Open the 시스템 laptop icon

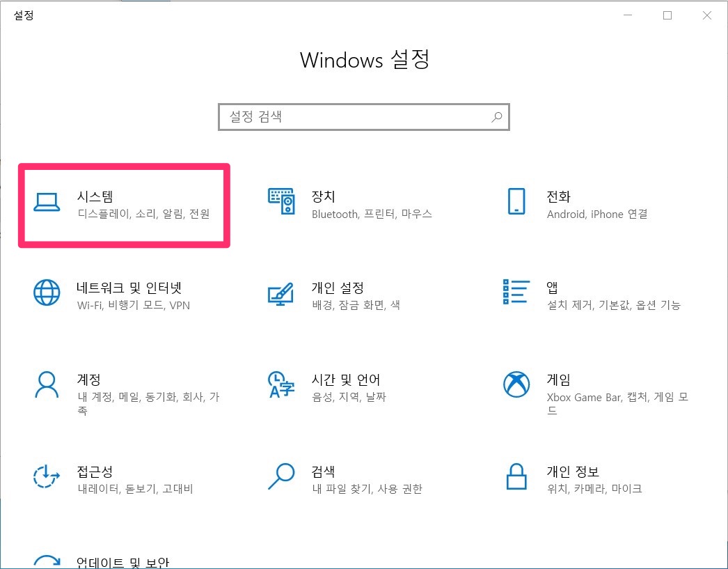point(47,202)
